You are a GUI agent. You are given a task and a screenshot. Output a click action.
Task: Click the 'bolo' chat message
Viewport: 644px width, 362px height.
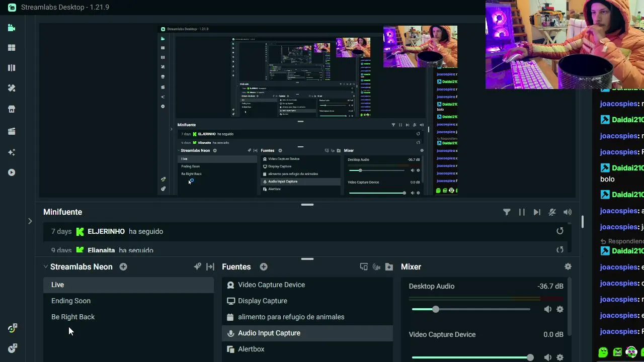(x=607, y=179)
